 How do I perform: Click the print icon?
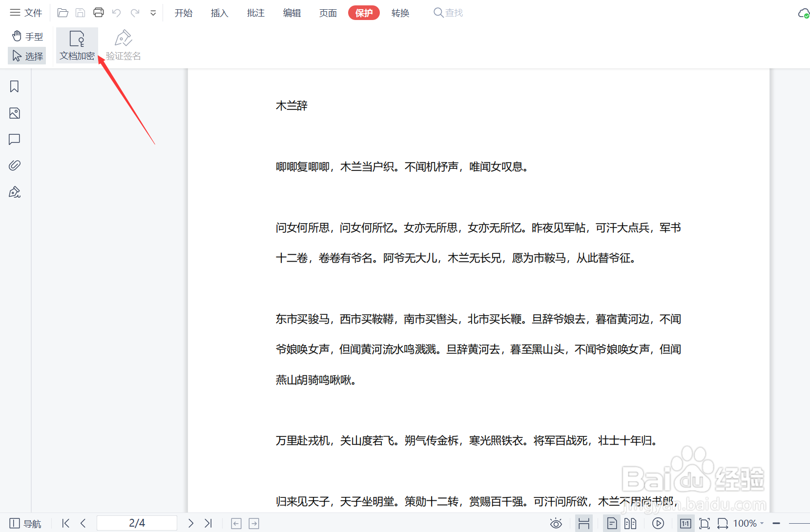click(x=99, y=13)
